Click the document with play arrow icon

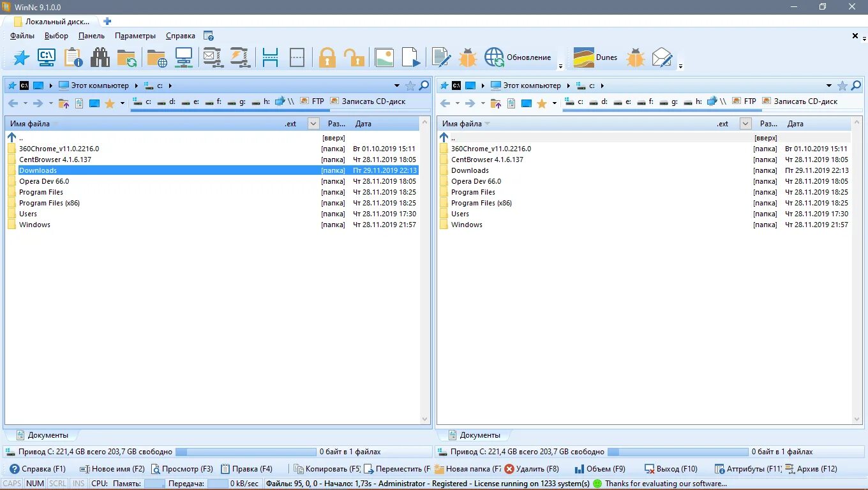coord(411,57)
